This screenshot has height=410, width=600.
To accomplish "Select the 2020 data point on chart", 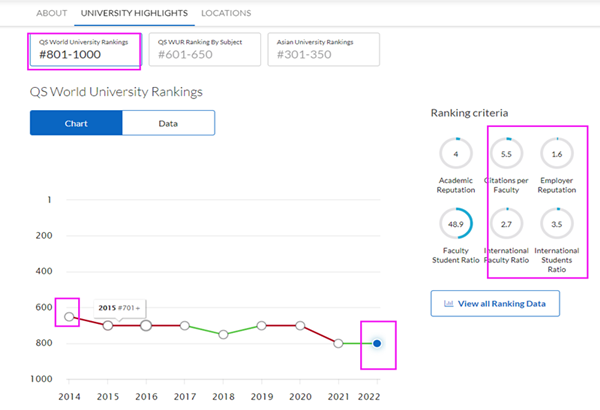I will click(300, 326).
